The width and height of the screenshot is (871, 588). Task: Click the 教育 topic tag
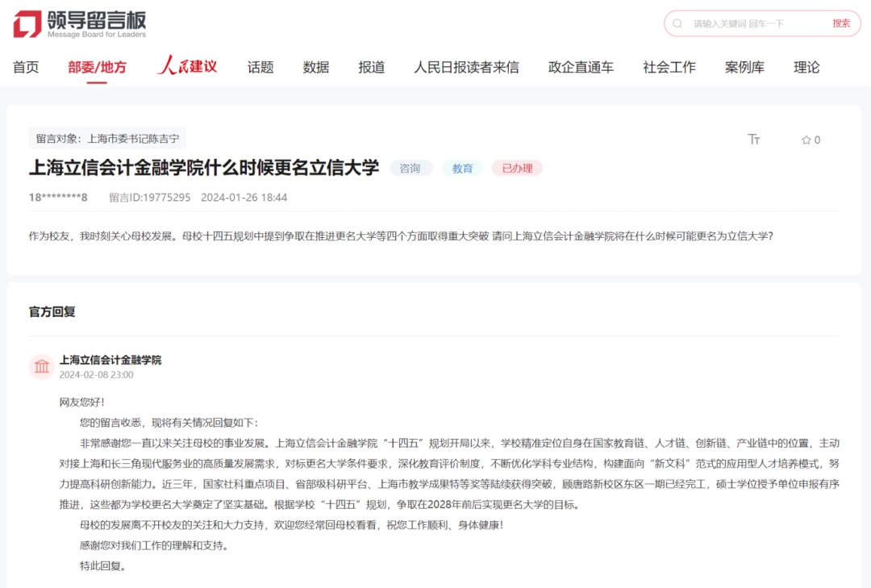[462, 168]
